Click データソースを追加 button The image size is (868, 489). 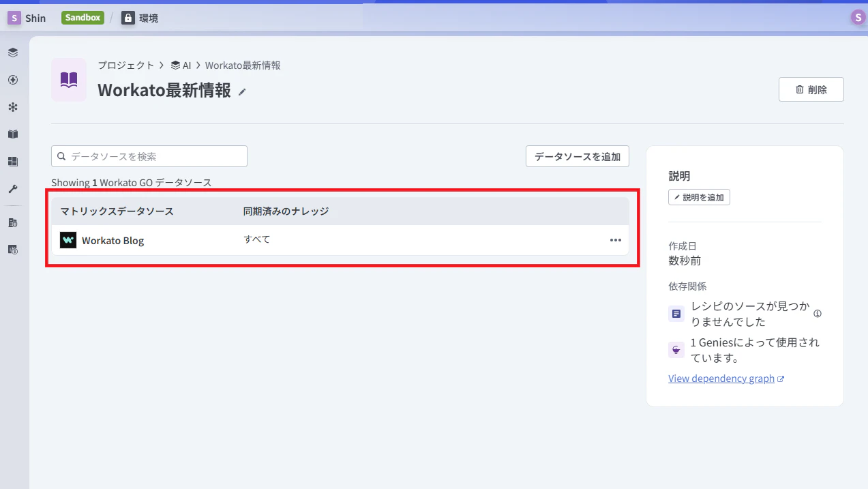tap(578, 156)
